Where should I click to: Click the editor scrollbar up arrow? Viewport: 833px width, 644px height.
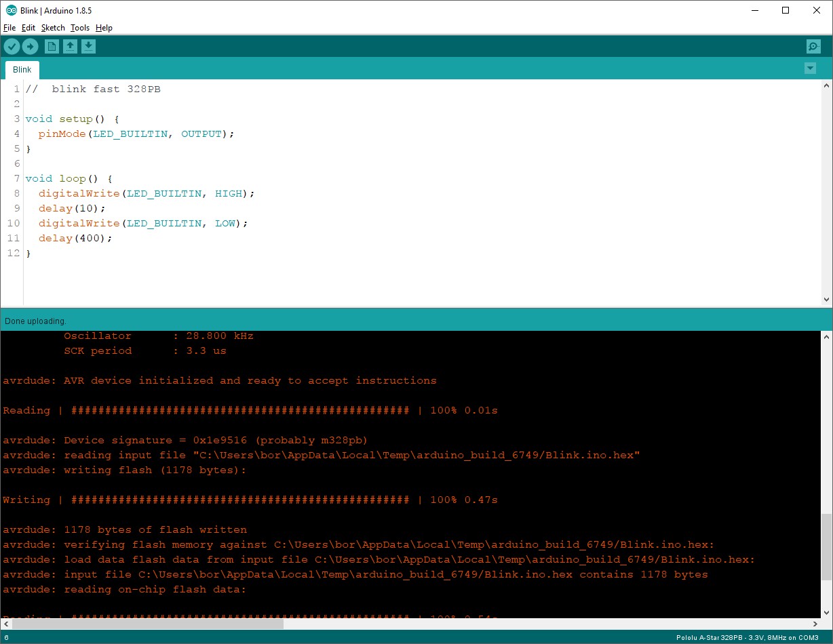826,86
